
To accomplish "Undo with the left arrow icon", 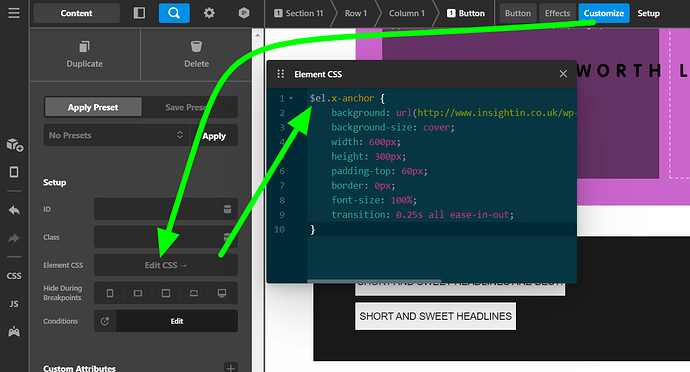I will point(14,210).
